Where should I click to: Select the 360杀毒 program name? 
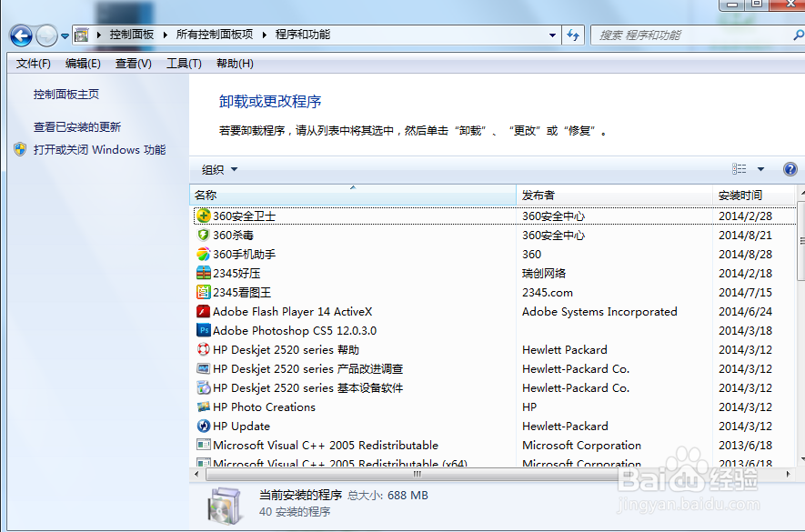click(x=233, y=235)
